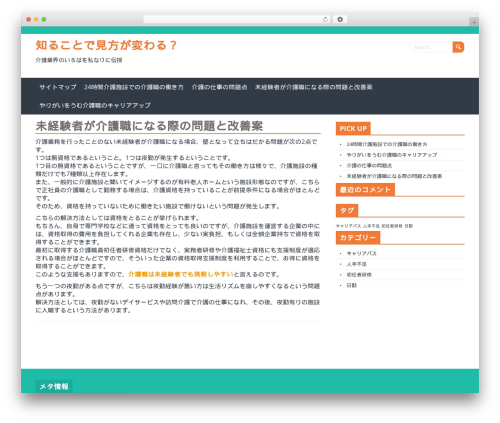Image resolution: width=500 pixels, height=423 pixels.
Task: Click the 日勤 tag under タグ
Action: (x=409, y=226)
